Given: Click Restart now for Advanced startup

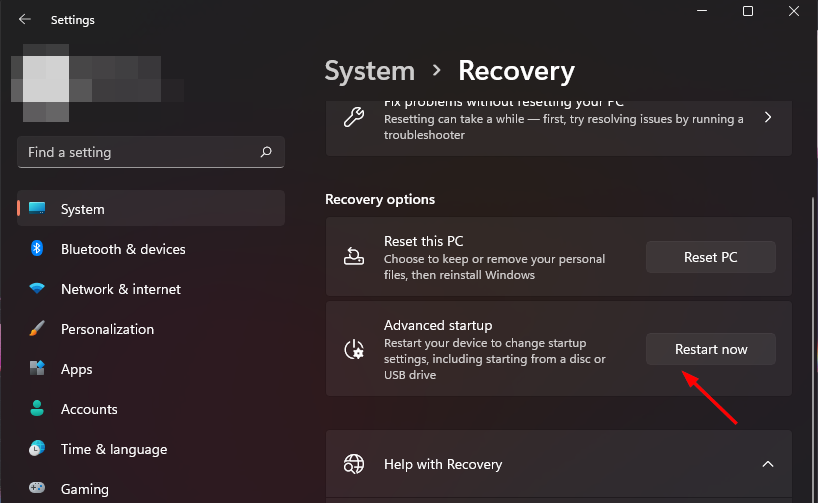Looking at the screenshot, I should pos(711,349).
